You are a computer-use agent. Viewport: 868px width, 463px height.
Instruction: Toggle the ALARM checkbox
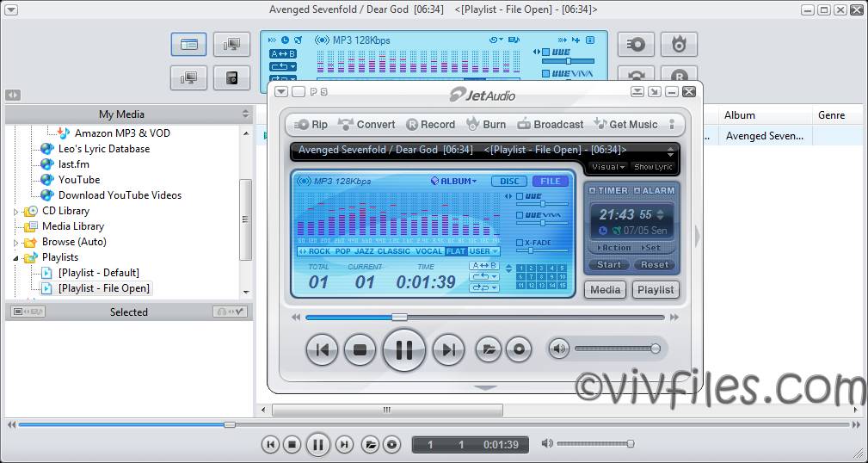[x=637, y=190]
